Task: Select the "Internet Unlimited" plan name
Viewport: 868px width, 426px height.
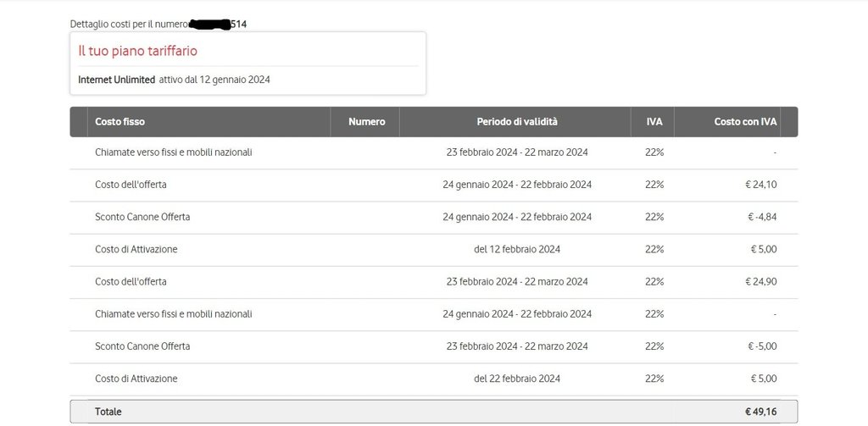Action: pos(116,80)
